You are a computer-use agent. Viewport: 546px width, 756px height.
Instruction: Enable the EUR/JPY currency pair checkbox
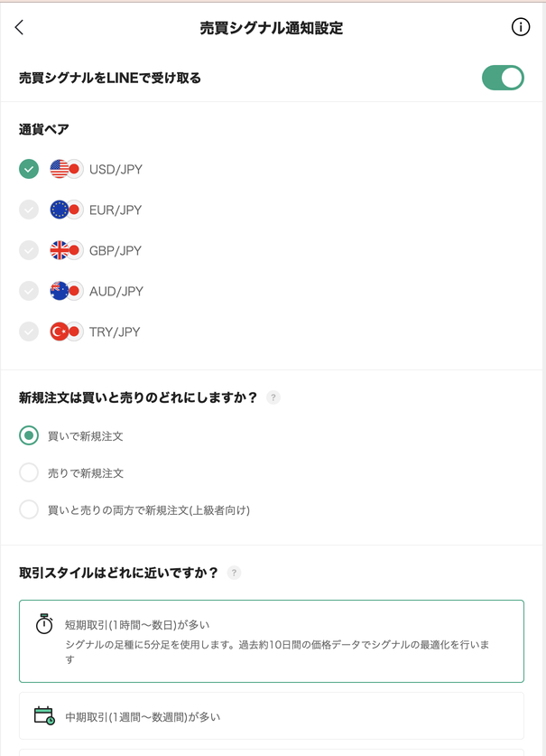[28, 210]
